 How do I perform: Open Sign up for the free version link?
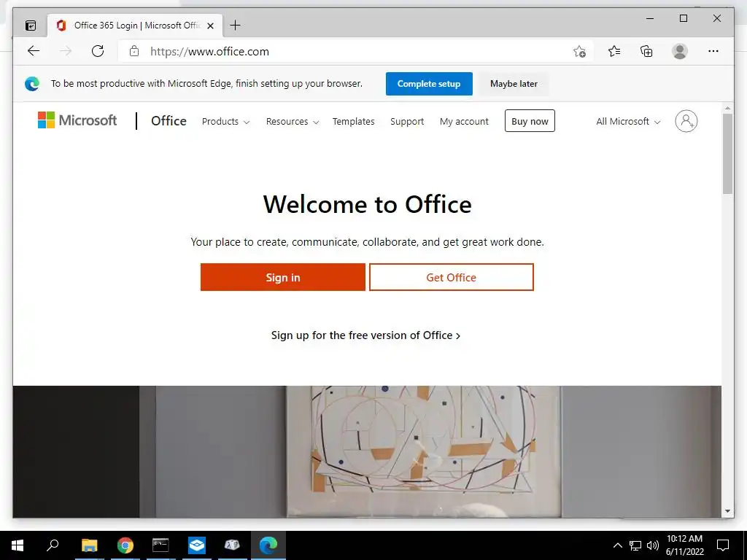coord(365,335)
